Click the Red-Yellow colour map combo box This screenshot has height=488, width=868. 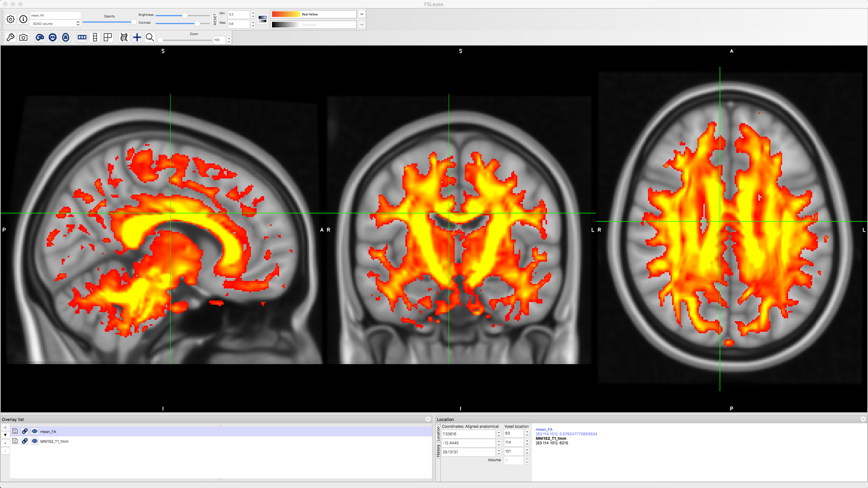[313, 14]
